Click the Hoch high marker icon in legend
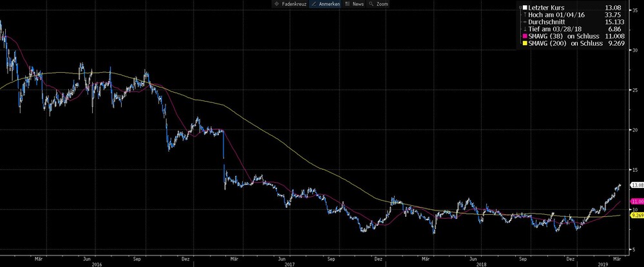This screenshot has width=644, height=267. pos(526,15)
